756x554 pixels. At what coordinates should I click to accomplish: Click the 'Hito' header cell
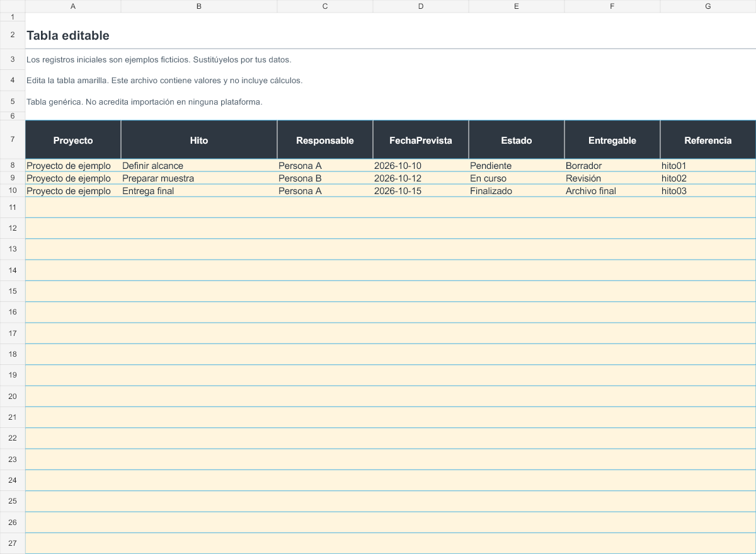[x=199, y=140]
